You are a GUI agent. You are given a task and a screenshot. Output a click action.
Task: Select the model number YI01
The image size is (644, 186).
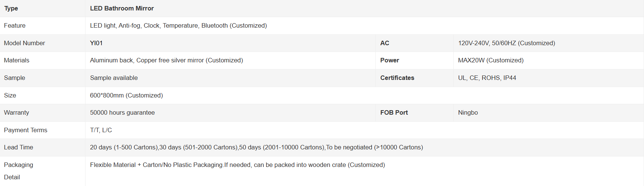pyautogui.click(x=96, y=43)
